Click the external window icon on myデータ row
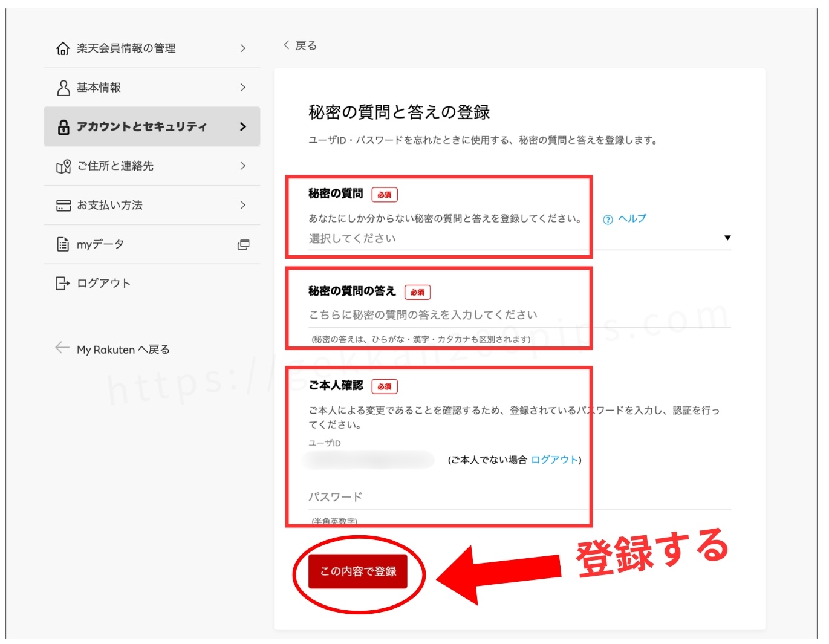 point(243,244)
